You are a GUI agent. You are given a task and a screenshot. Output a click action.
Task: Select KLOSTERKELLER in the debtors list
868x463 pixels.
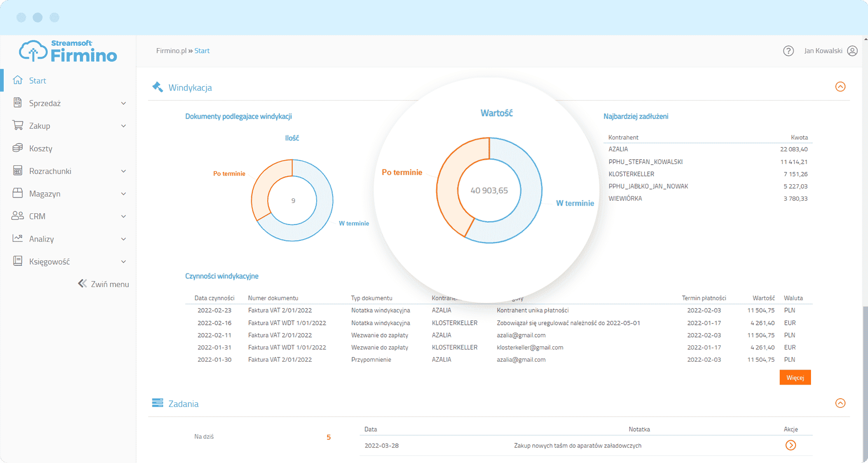tap(631, 174)
